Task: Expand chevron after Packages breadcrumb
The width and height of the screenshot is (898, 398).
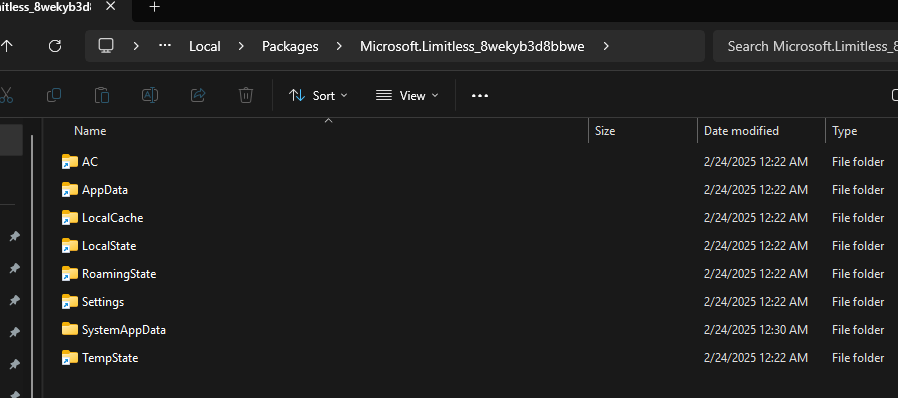Action: (340, 46)
